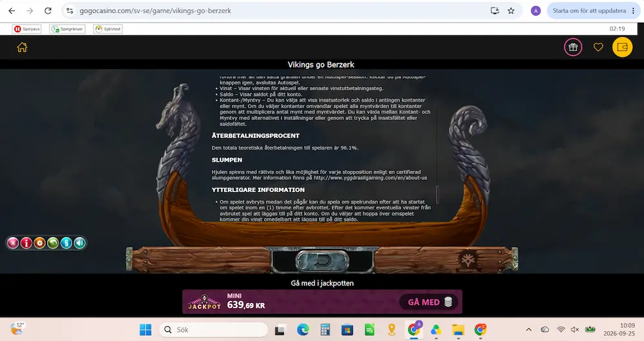Show hidden system tray icons
The image size is (644, 341).
click(x=529, y=329)
